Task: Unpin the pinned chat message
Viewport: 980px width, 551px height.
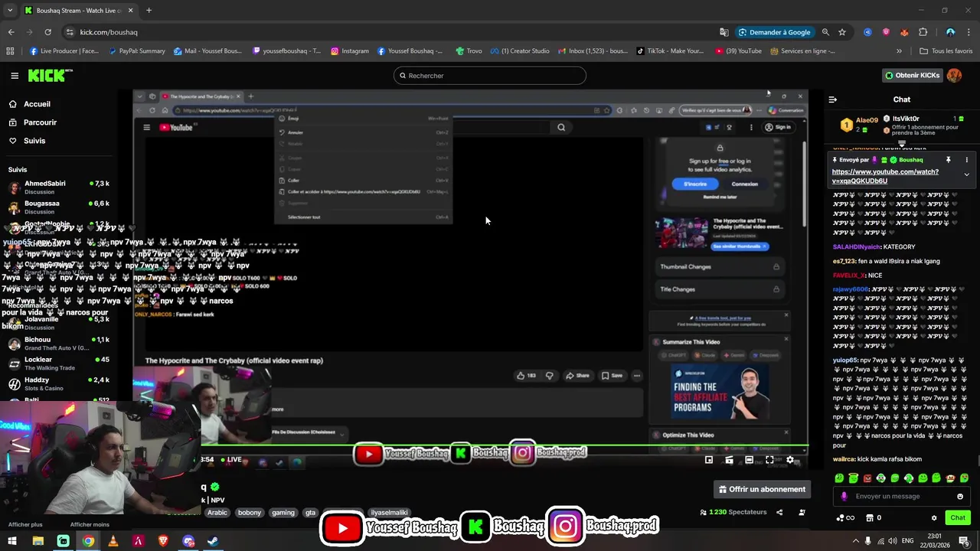Action: pos(948,160)
